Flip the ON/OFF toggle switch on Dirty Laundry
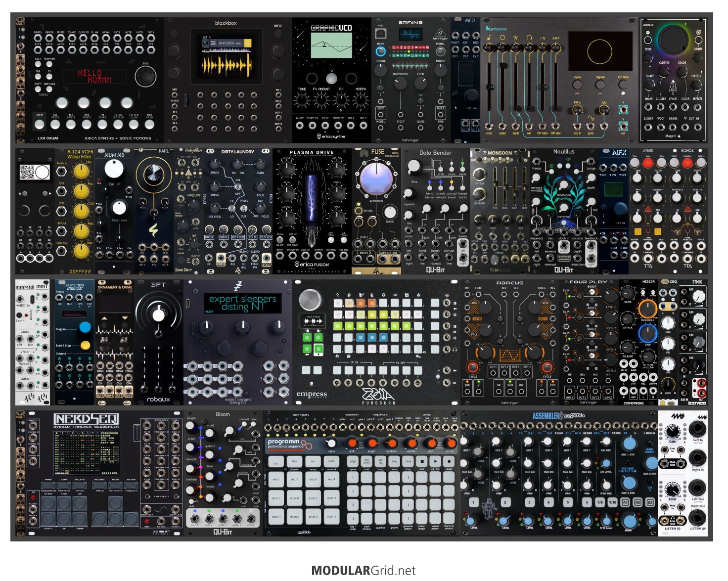The height and width of the screenshot is (581, 728). pos(238,187)
